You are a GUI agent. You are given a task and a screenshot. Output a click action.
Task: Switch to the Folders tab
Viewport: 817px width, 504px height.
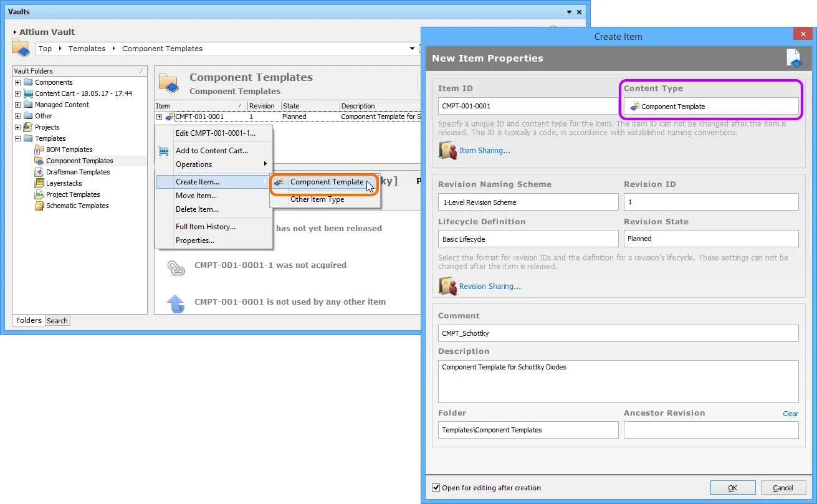[29, 320]
